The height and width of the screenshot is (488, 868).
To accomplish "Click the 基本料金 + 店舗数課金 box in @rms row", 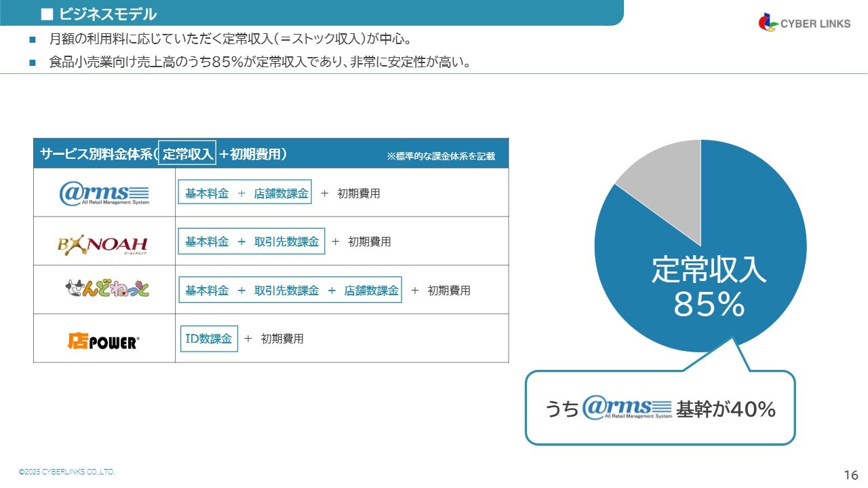I will tap(245, 193).
